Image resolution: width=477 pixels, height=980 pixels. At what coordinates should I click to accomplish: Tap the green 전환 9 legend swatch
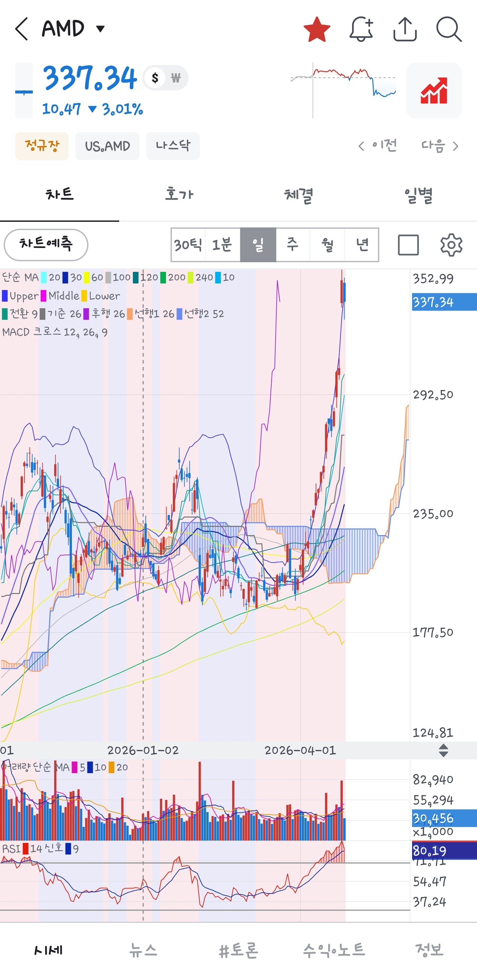(x=5, y=314)
